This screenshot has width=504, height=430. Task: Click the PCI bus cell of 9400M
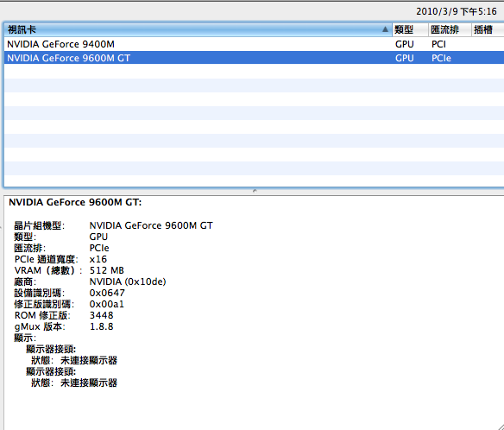(438, 44)
